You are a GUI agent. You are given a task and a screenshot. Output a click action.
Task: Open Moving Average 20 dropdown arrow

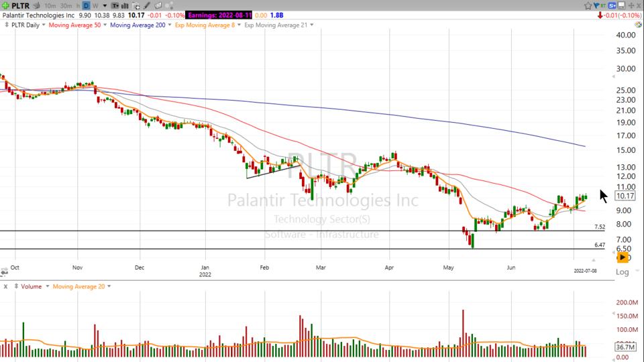109,286
